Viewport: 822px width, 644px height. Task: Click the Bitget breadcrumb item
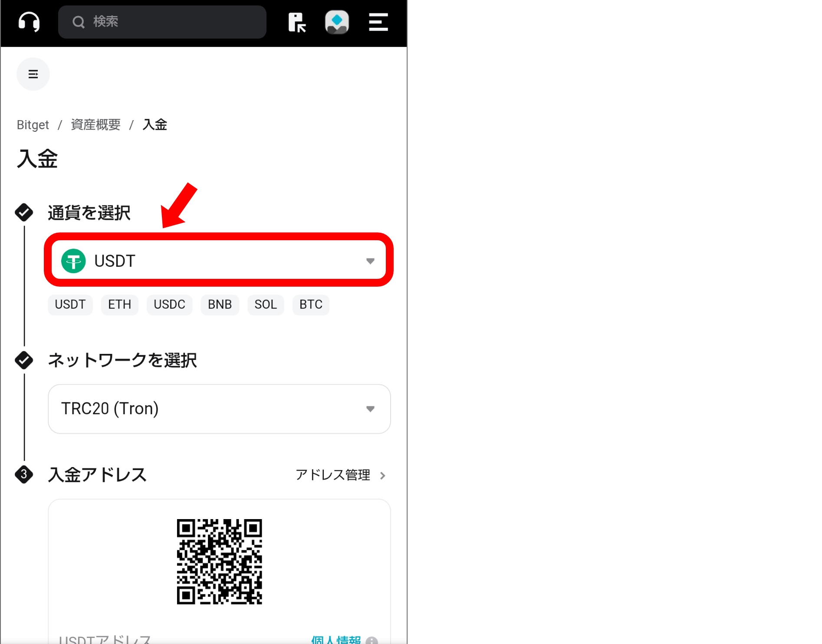(x=33, y=125)
